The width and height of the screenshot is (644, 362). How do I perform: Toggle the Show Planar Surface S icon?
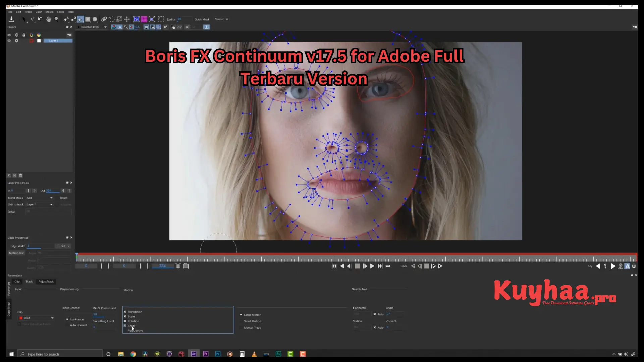[136, 19]
